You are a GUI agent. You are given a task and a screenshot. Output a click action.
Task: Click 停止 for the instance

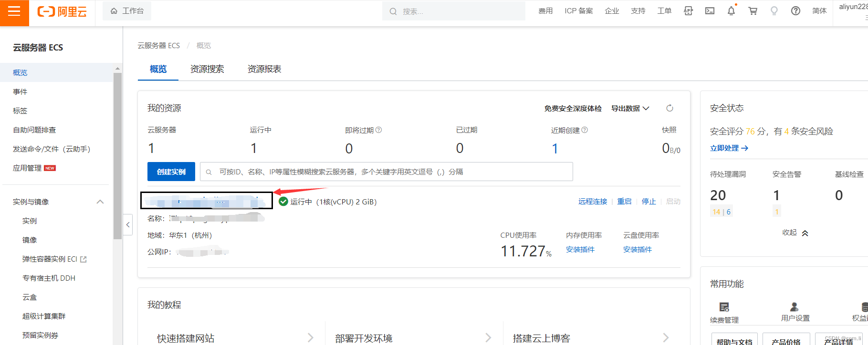click(x=648, y=202)
